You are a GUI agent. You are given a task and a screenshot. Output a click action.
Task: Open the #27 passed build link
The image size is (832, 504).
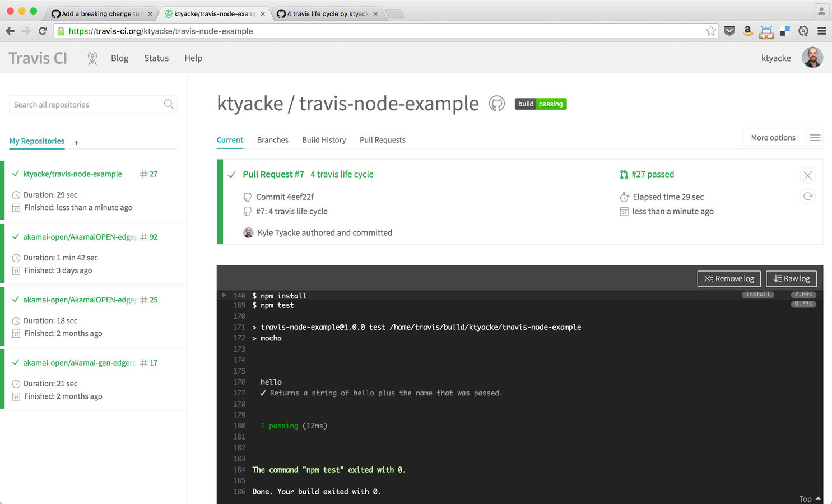pyautogui.click(x=653, y=174)
